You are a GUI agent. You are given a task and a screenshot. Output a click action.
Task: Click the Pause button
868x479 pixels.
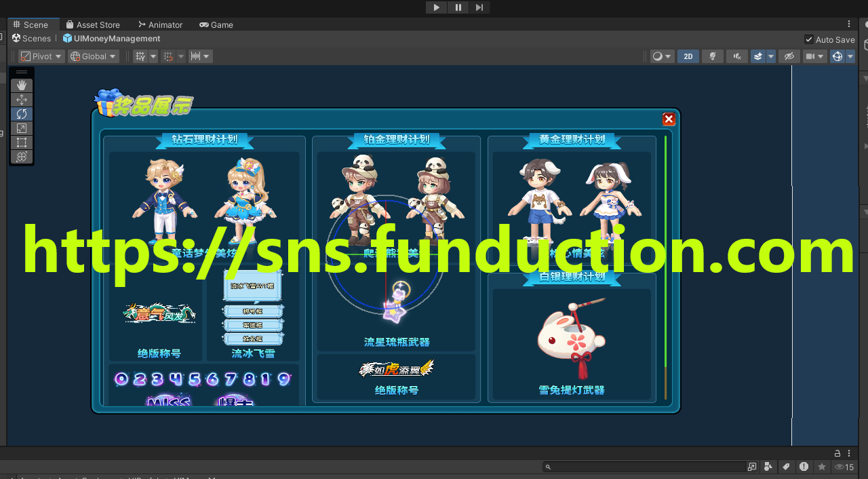[458, 7]
